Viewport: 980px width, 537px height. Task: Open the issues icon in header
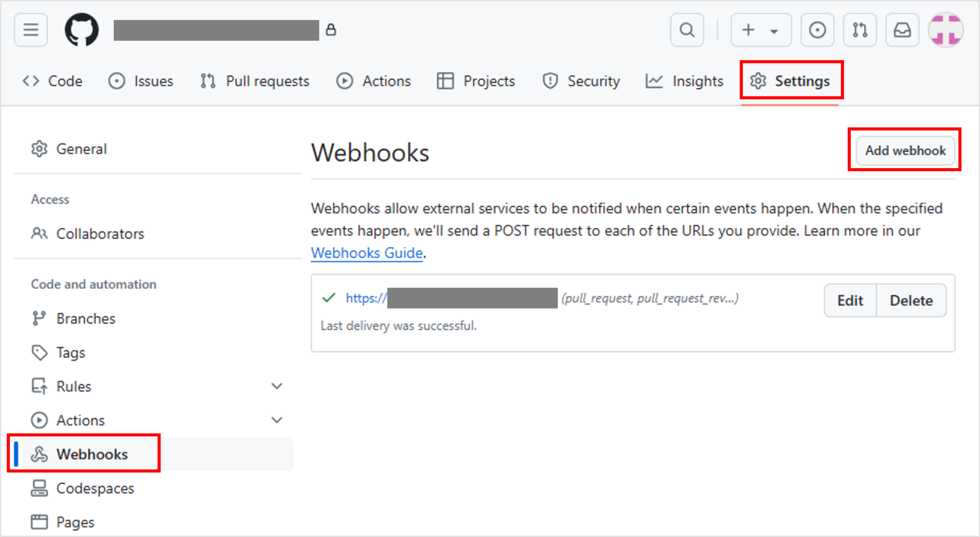click(x=817, y=30)
